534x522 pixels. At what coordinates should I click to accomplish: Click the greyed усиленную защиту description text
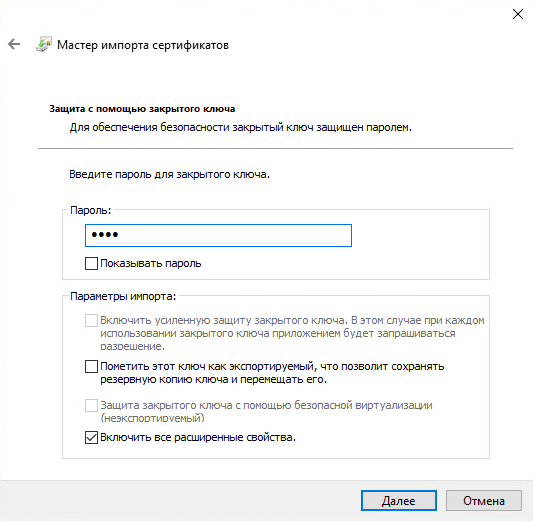(x=292, y=333)
